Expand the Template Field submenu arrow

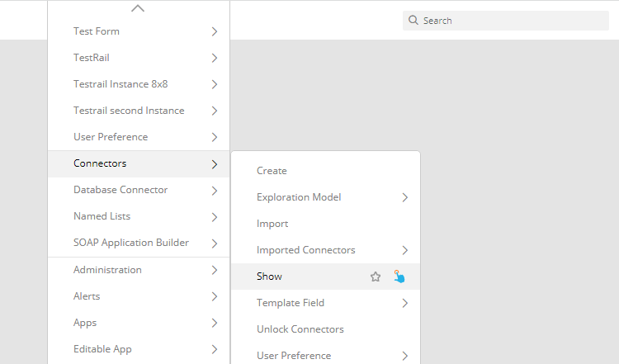pos(405,303)
